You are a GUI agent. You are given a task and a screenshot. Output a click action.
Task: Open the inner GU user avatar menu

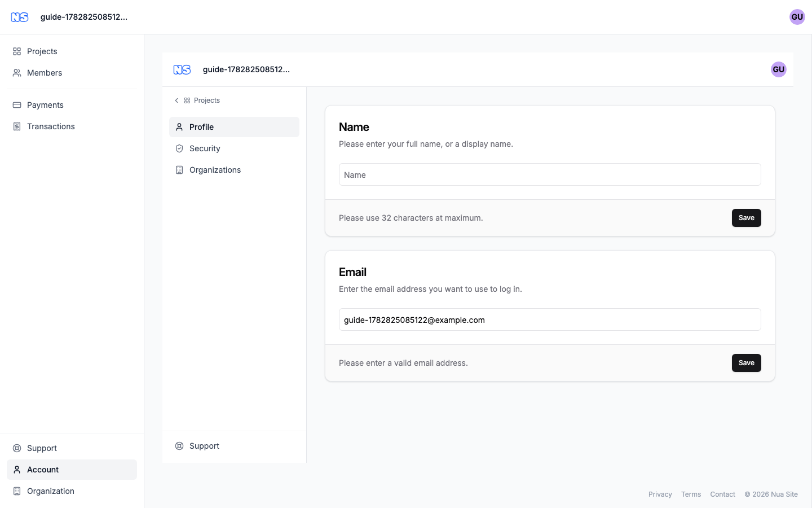pyautogui.click(x=779, y=69)
